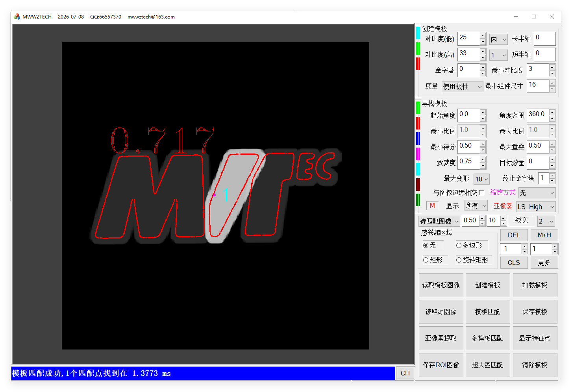Viewport: 572px width, 392px height.
Task: Open the 显示 所有 dropdown
Action: tap(476, 205)
